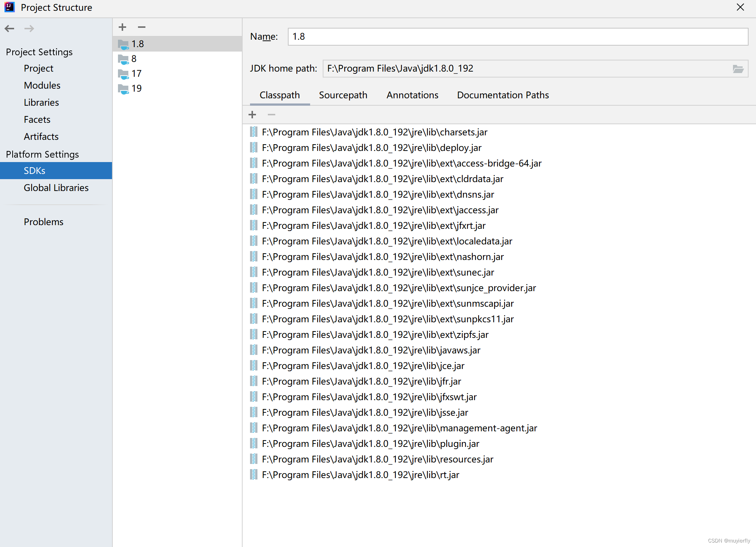Click the Add SDK plus icon

pyautogui.click(x=122, y=27)
